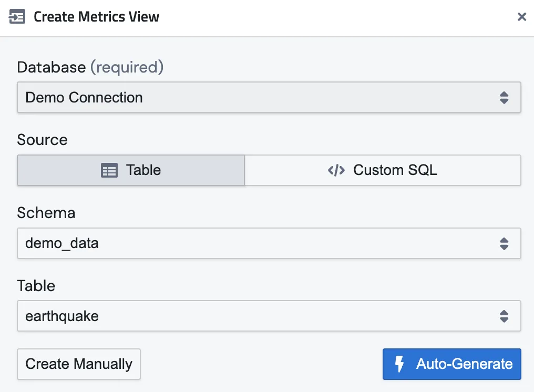The image size is (534, 392).
Task: Click the Schema label
Action: tap(46, 213)
